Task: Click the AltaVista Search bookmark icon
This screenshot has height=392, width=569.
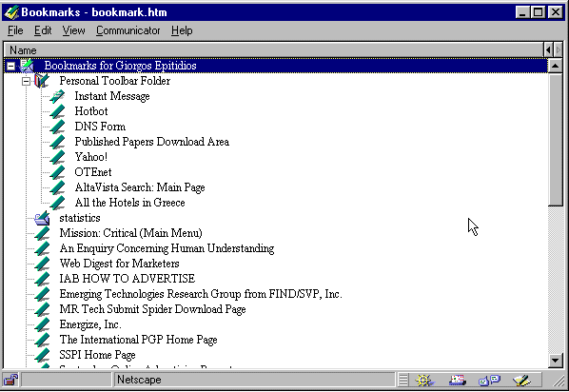Action: [x=57, y=187]
